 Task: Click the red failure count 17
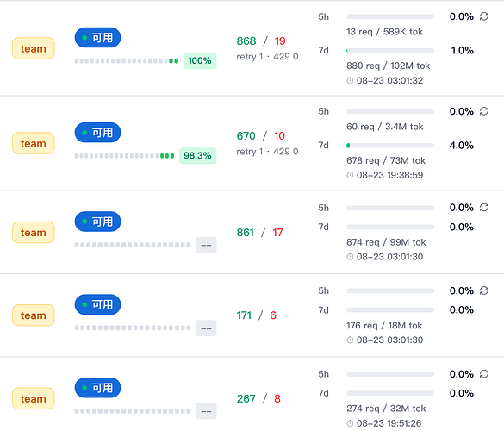point(277,232)
